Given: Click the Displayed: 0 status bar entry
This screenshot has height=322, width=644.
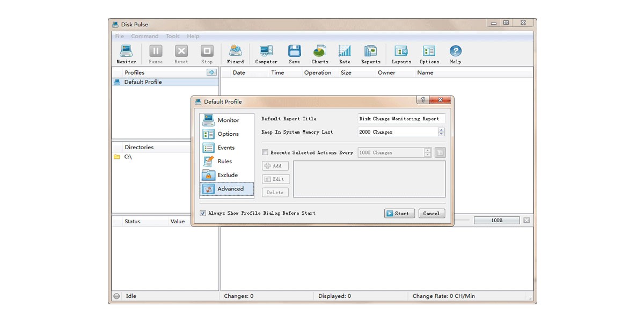Looking at the screenshot, I should click(x=334, y=296).
